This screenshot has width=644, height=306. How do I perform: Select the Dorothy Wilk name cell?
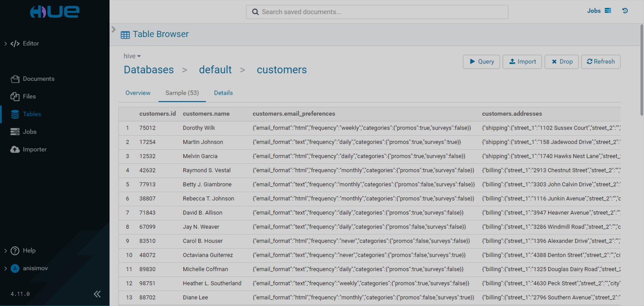point(199,128)
